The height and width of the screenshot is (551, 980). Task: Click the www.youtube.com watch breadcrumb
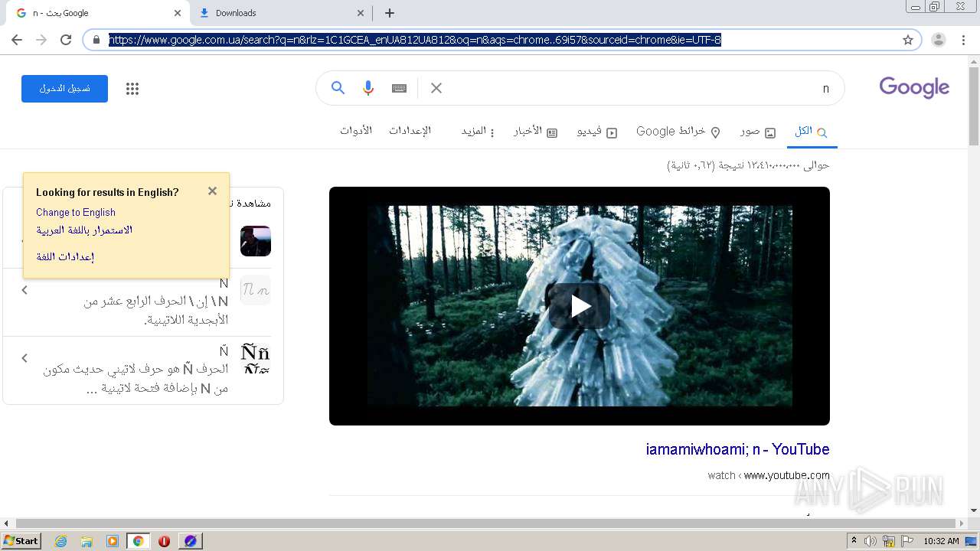(769, 475)
